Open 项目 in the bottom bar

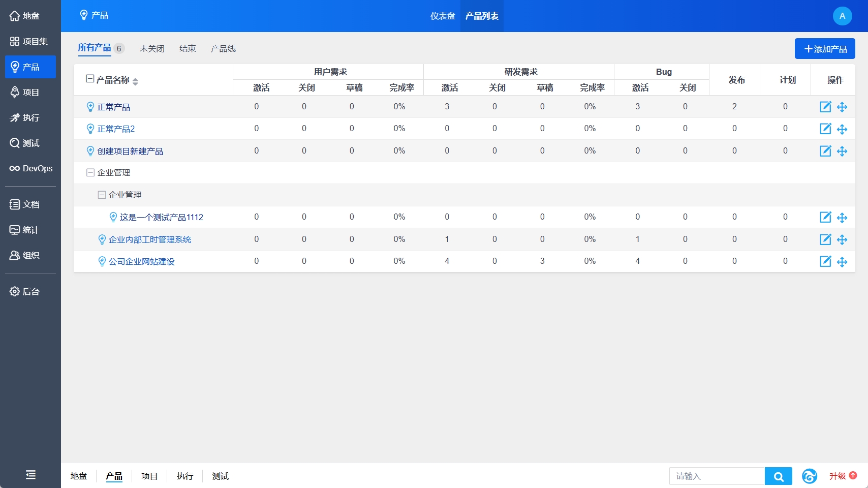149,476
